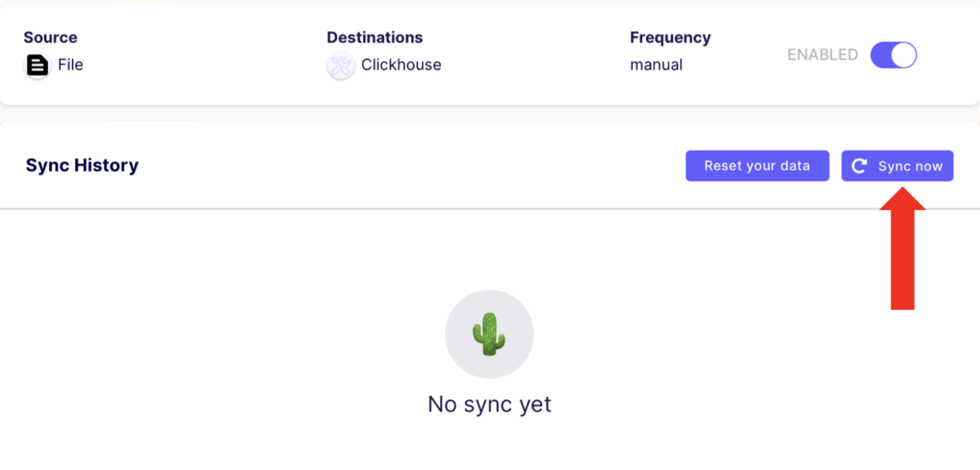980x470 pixels.
Task: Open the Clickhouse destination name link
Action: [401, 65]
